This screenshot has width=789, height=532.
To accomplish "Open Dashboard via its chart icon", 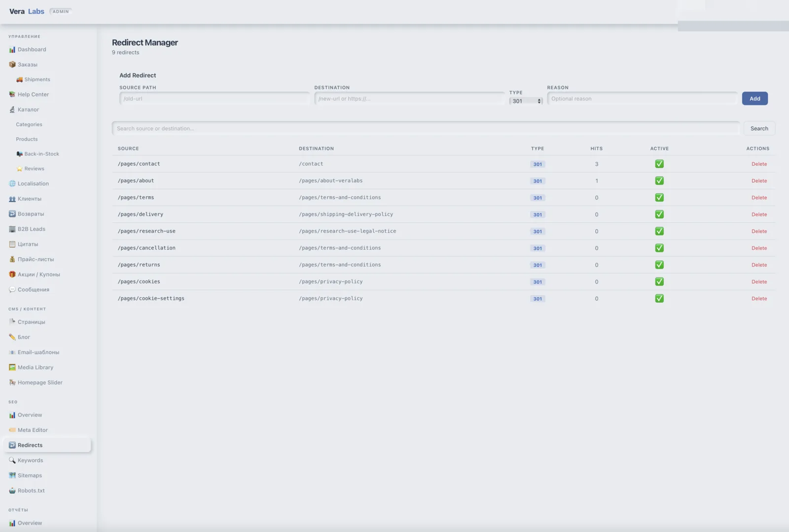I will (x=12, y=49).
